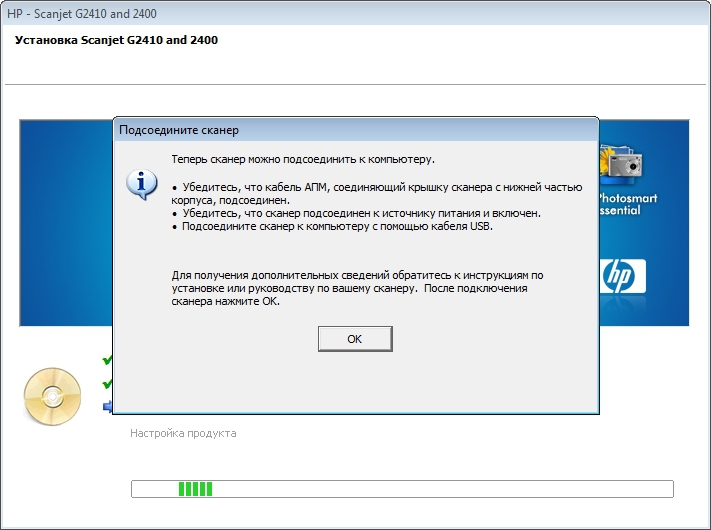The width and height of the screenshot is (711, 530).
Task: Click the blue information bubble icon
Action: point(142,185)
